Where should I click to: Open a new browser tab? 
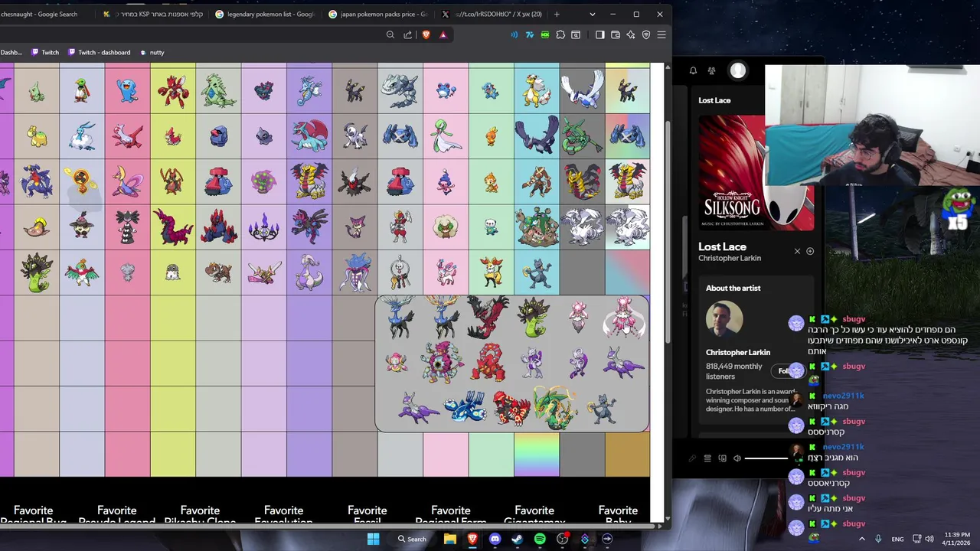coord(557,14)
